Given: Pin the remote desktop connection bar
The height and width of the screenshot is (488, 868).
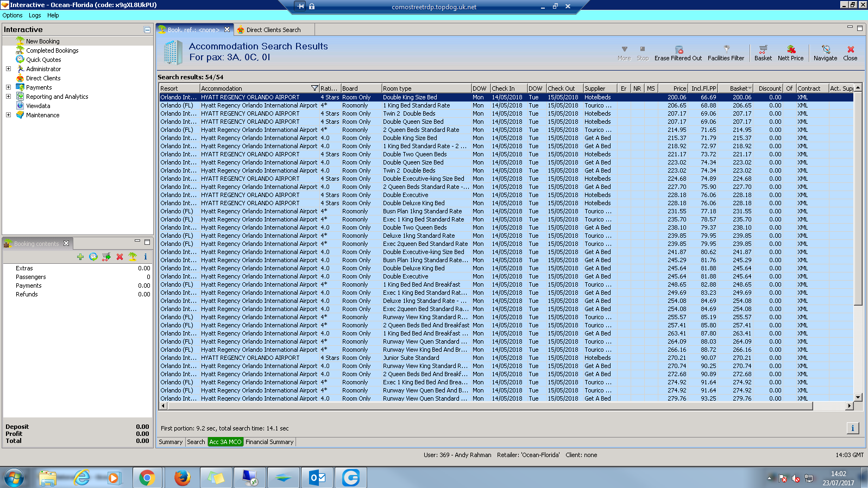Looking at the screenshot, I should pos(301,7).
